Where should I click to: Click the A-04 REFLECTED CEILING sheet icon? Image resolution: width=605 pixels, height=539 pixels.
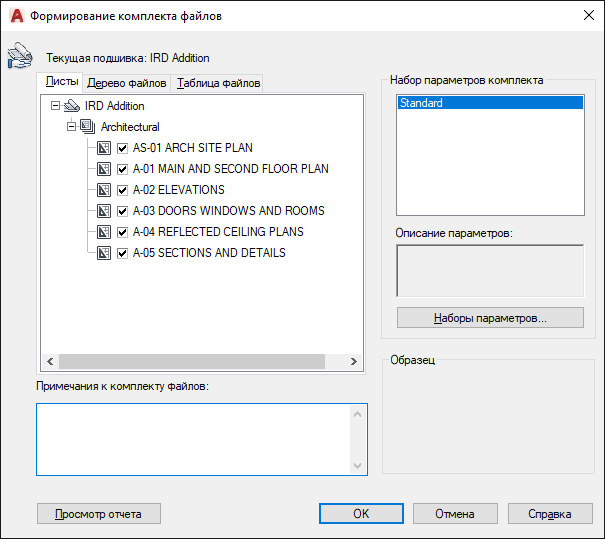click(x=103, y=232)
